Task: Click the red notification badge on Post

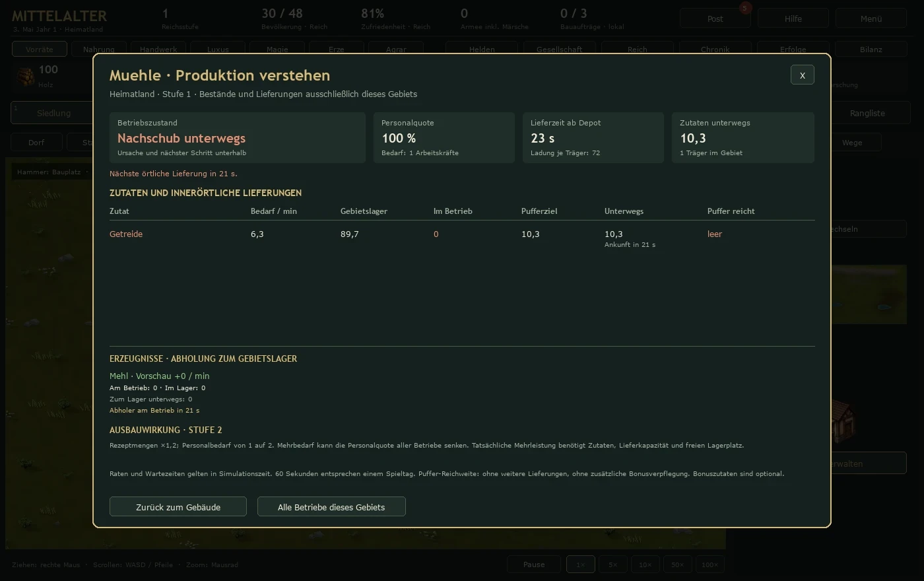Action: 746,9
